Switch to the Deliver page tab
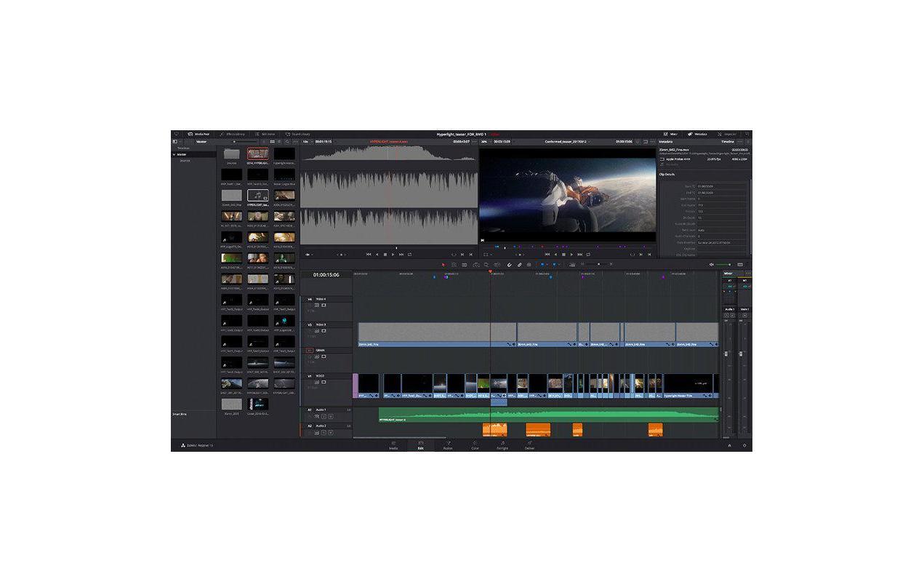924x582 pixels. point(529,445)
